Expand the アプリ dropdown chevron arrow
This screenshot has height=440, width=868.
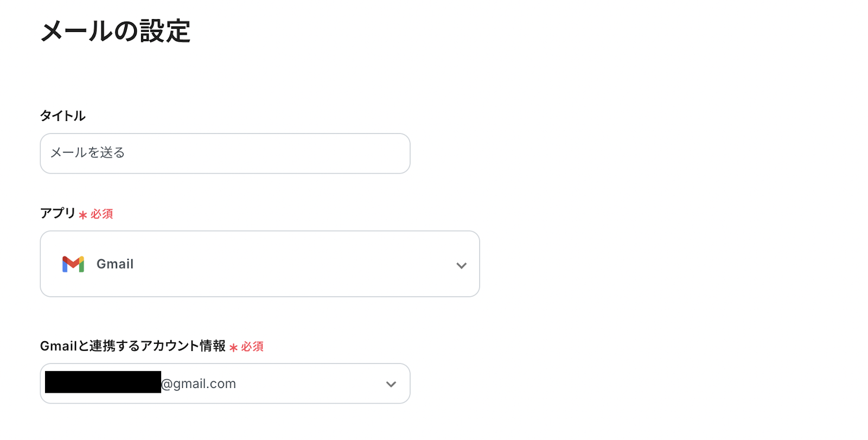click(x=461, y=265)
